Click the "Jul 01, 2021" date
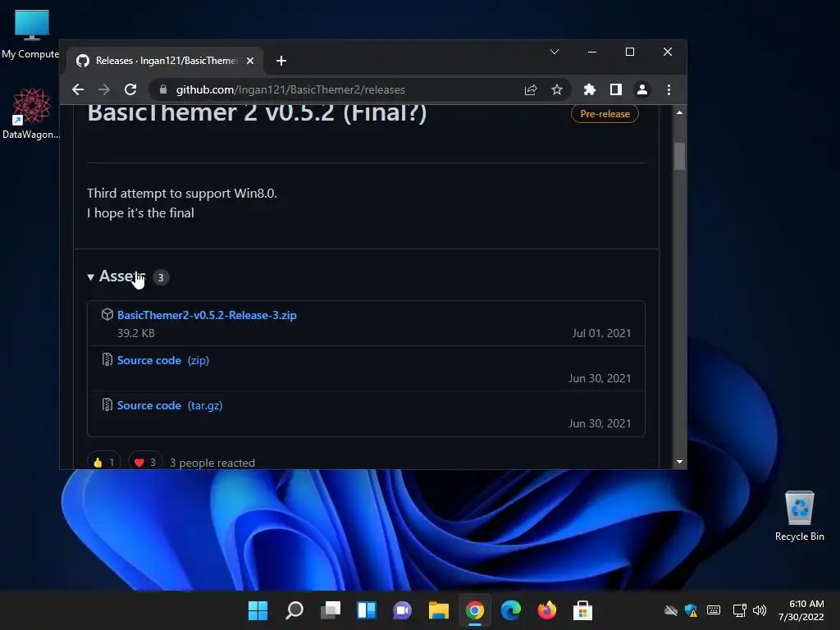This screenshot has width=840, height=630. [x=601, y=333]
